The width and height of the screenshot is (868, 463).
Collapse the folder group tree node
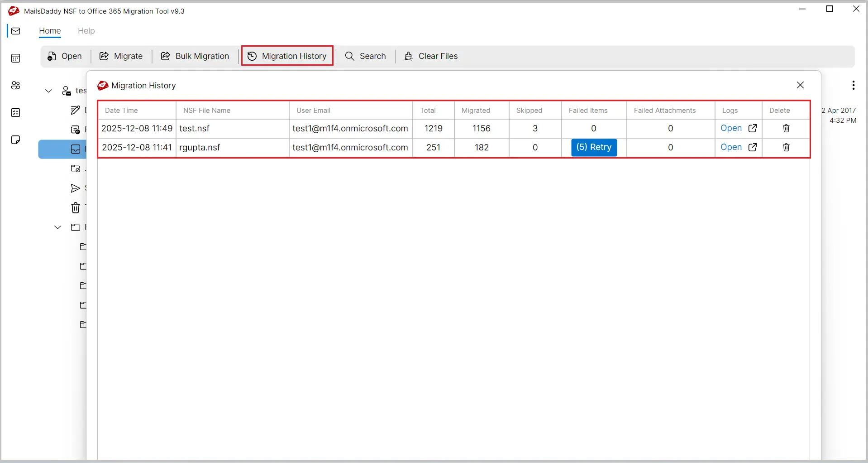pyautogui.click(x=58, y=227)
